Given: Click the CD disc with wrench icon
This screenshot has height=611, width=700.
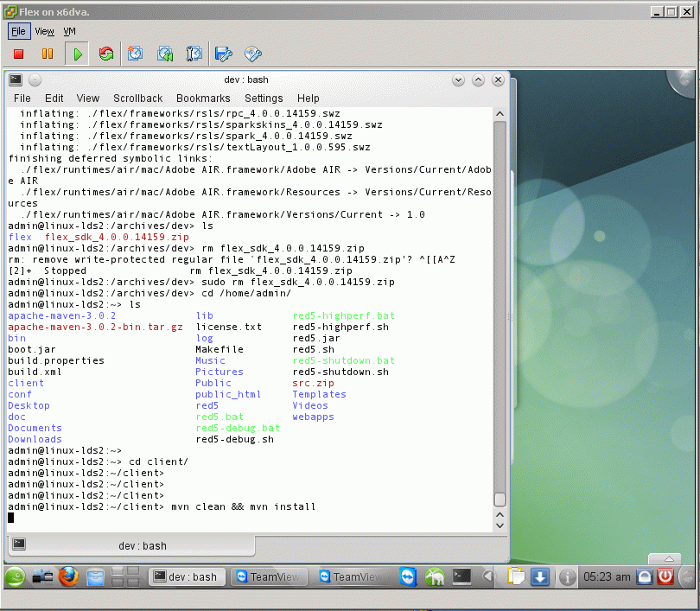Looking at the screenshot, I should 253,54.
